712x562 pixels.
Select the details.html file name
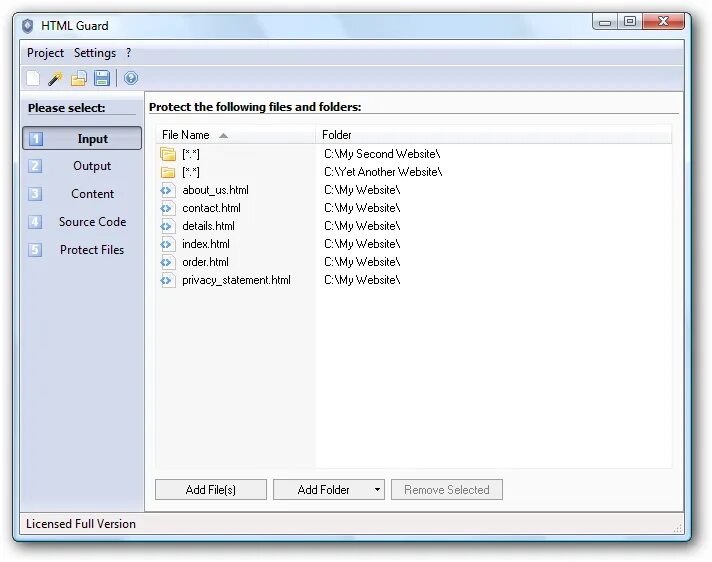point(208,226)
